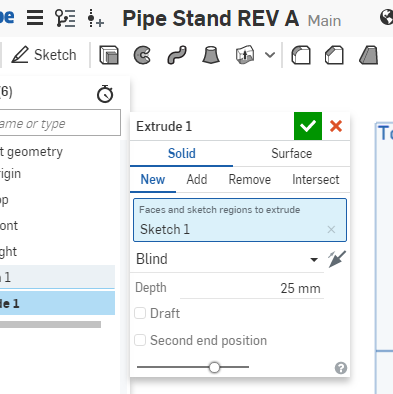Switch to the Surface tab
This screenshot has height=394, width=393.
click(292, 153)
